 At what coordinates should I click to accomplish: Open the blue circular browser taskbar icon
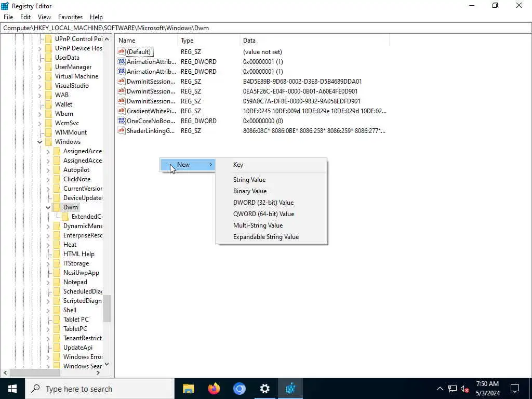(x=239, y=389)
